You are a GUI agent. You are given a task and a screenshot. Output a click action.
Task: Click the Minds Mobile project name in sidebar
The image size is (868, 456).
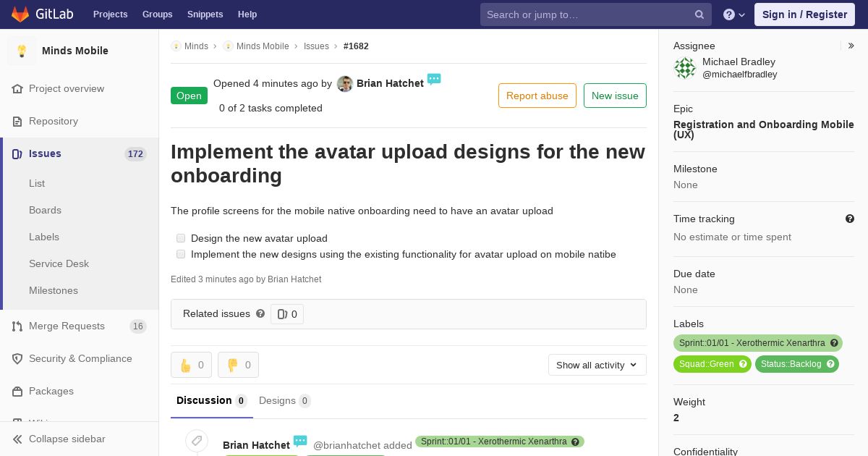click(x=75, y=51)
